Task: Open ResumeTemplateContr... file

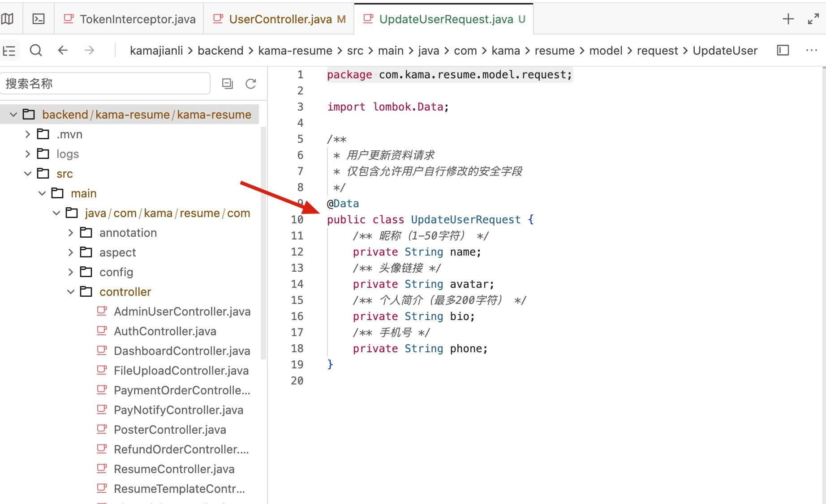Action: click(179, 489)
